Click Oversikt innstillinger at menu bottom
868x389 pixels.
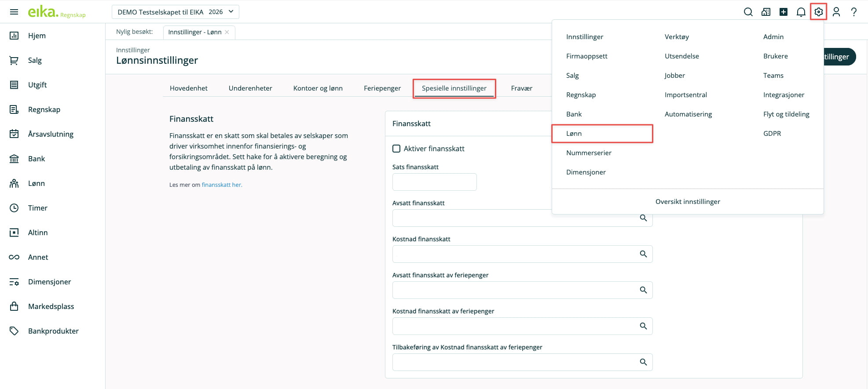click(687, 202)
